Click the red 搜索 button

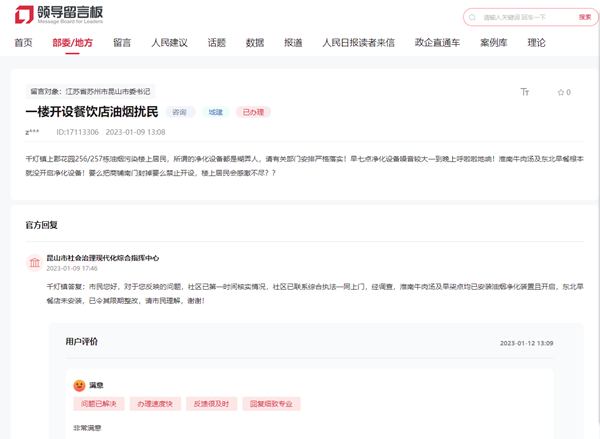tap(585, 17)
